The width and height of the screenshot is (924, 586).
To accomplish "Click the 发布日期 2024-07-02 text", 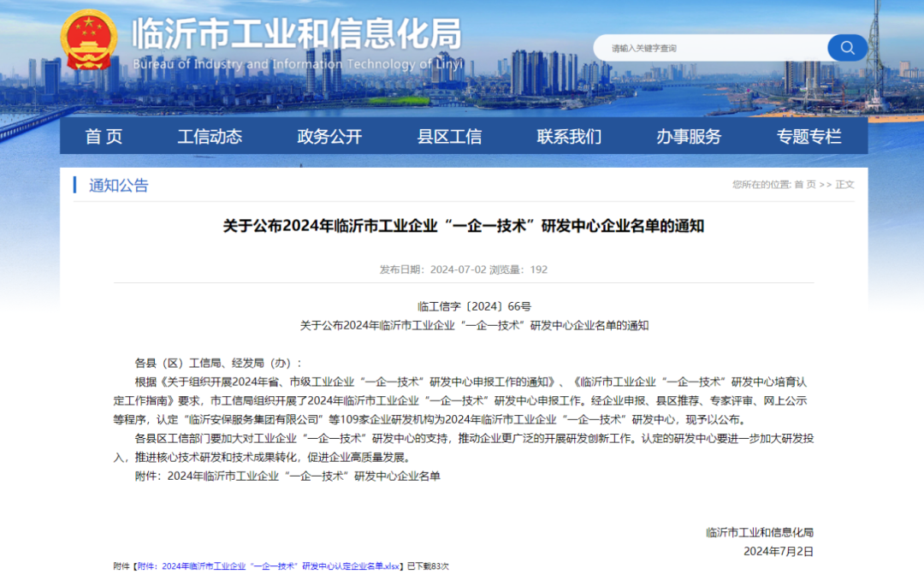I will coord(433,269).
